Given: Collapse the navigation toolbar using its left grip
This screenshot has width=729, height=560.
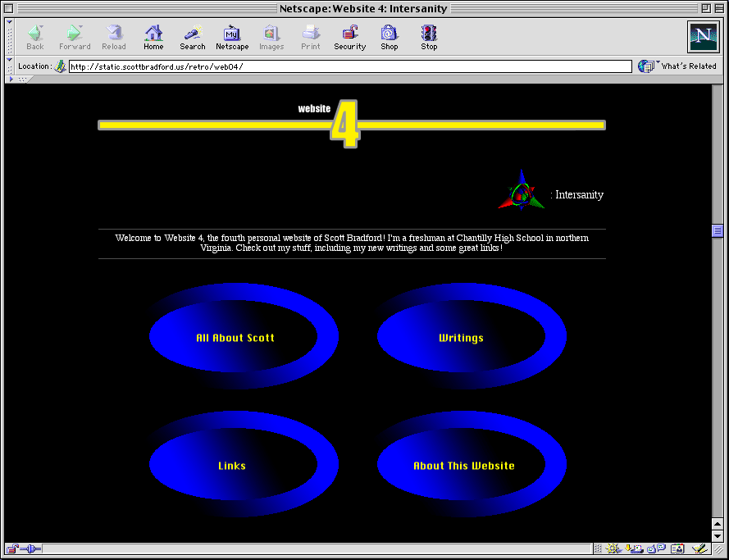Looking at the screenshot, I should point(10,36).
